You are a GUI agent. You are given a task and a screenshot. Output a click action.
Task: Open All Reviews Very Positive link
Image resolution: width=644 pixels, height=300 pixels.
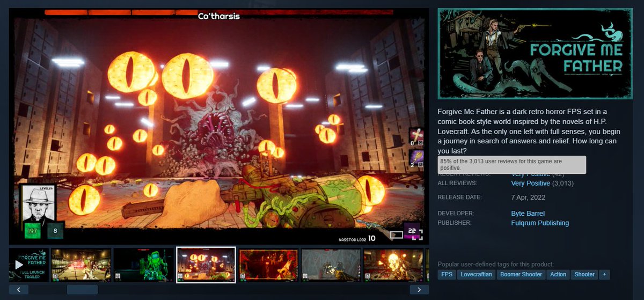[x=530, y=184]
